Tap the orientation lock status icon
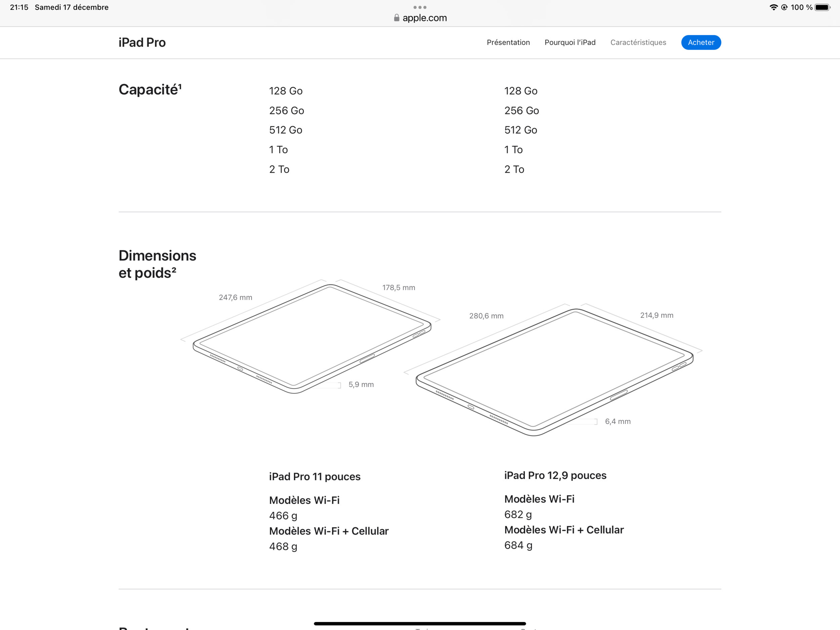840x630 pixels. (784, 7)
